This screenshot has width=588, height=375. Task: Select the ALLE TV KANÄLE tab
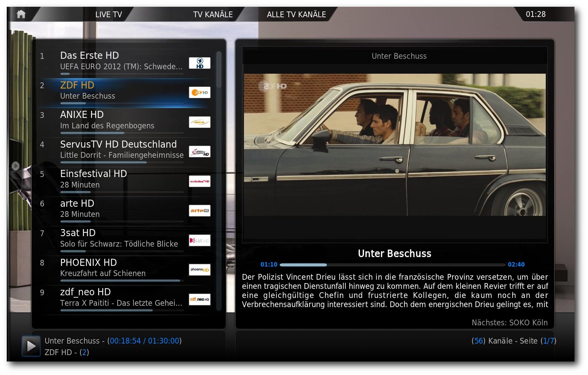click(296, 15)
